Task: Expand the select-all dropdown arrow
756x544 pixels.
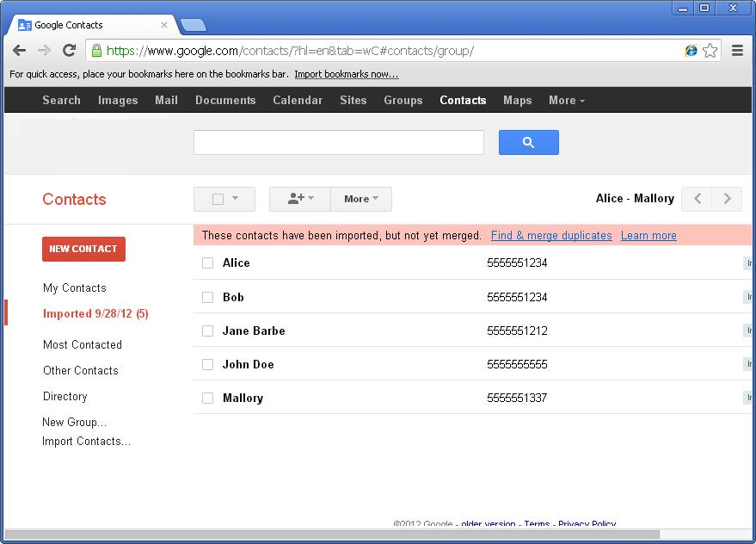Action: coord(233,199)
